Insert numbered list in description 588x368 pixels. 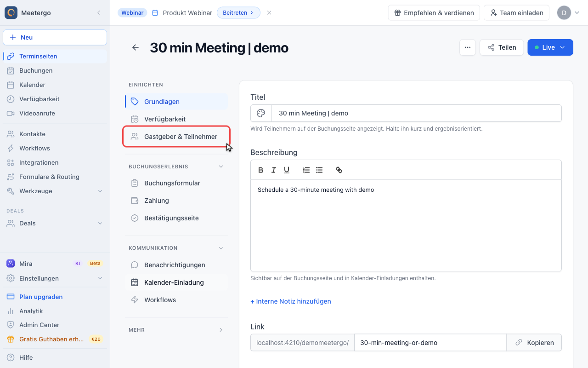(306, 170)
